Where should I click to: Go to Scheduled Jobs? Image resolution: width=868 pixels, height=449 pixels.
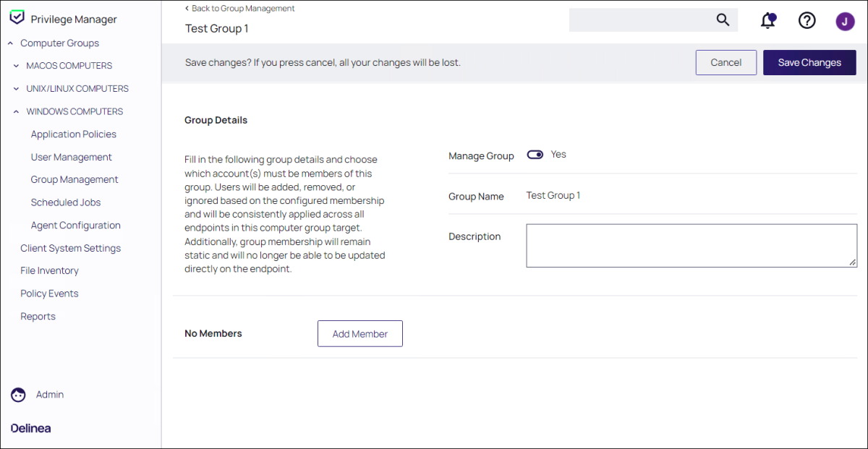[65, 202]
